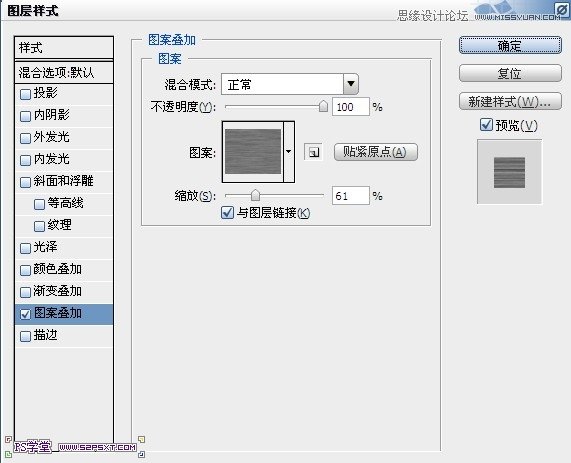The width and height of the screenshot is (571, 463).
Task: Toggle the 内发光 inner glow checkbox
Action: 25,160
